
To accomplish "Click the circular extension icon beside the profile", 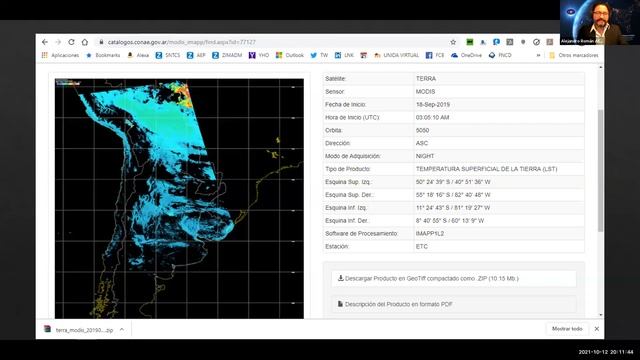I will tap(536, 42).
